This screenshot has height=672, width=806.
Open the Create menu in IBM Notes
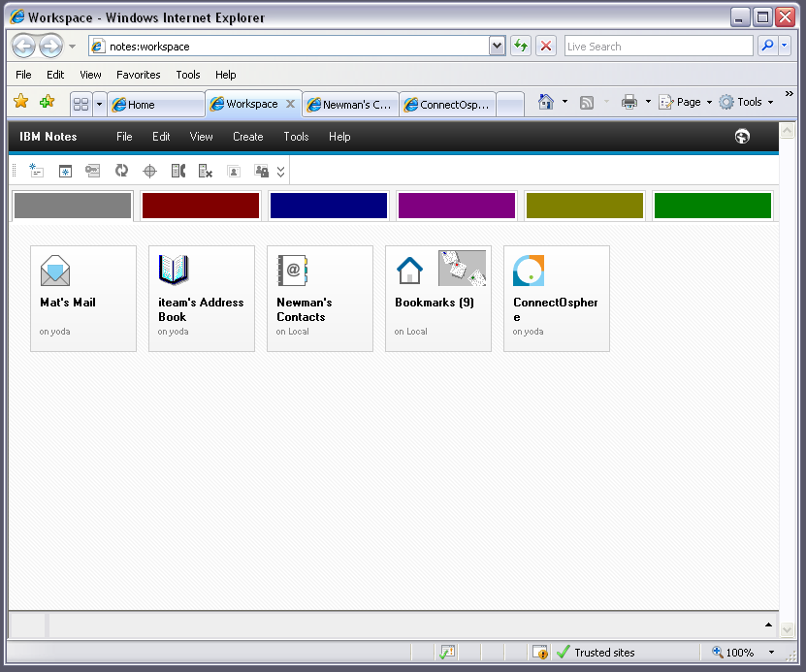[247, 137]
